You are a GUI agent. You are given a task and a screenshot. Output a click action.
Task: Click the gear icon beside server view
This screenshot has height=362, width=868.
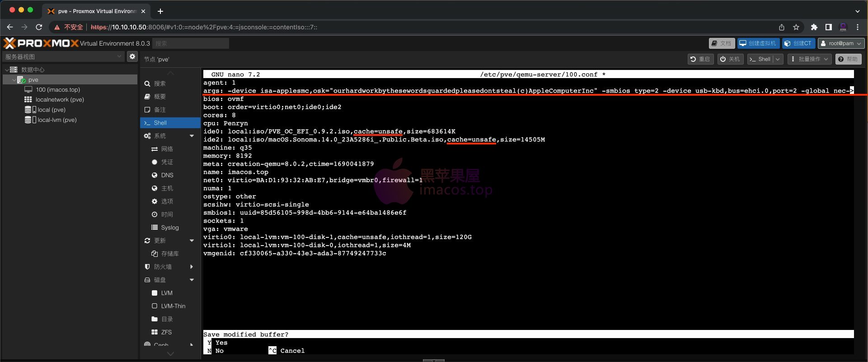click(x=132, y=56)
